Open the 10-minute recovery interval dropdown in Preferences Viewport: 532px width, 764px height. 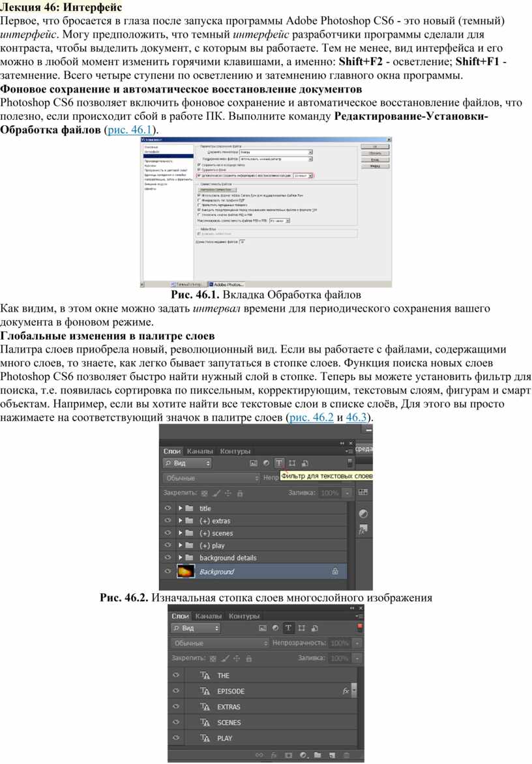[x=304, y=175]
